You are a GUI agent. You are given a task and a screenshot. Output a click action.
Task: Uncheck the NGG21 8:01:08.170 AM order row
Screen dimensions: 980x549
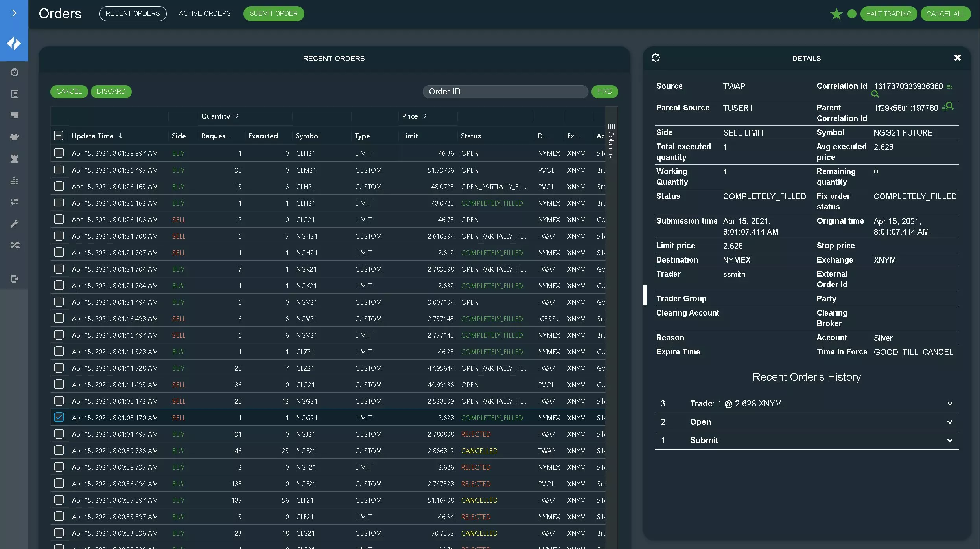(59, 417)
